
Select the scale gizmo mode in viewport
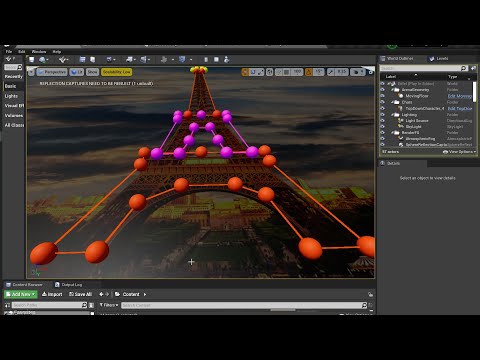(x=260, y=72)
